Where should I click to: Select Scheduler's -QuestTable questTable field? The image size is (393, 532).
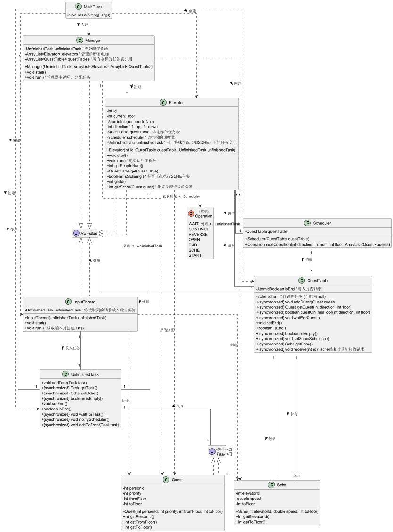pos(266,231)
